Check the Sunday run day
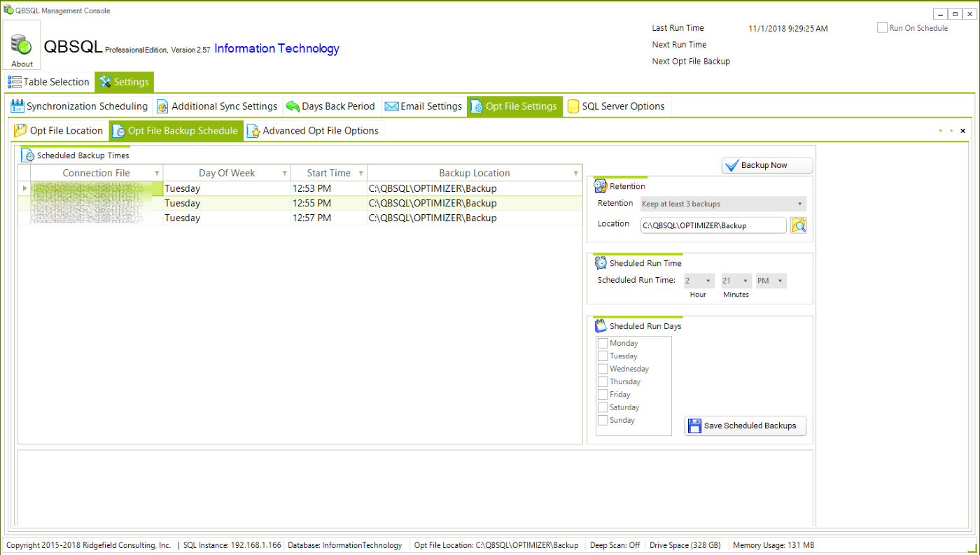Screen dimensions: 980x555 [x=603, y=420]
